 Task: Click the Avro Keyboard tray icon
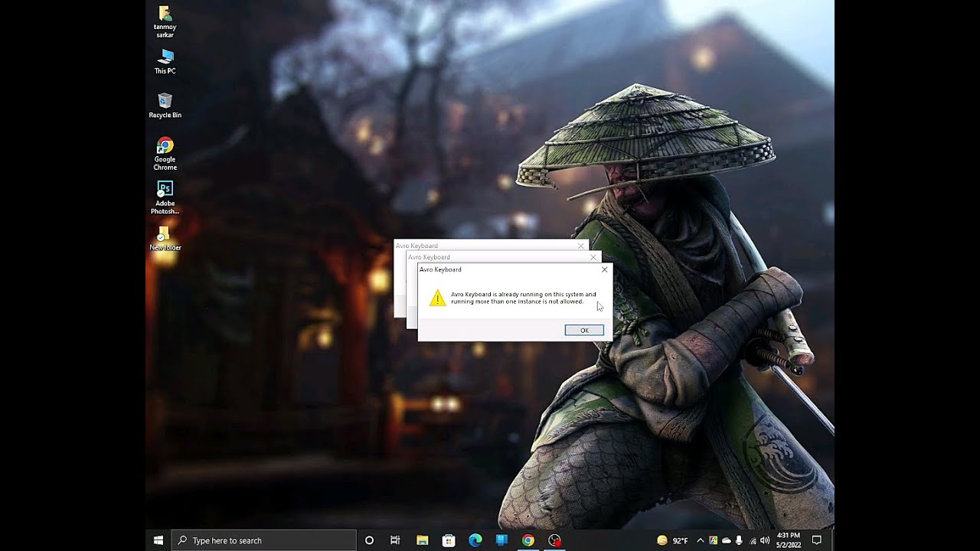713,540
